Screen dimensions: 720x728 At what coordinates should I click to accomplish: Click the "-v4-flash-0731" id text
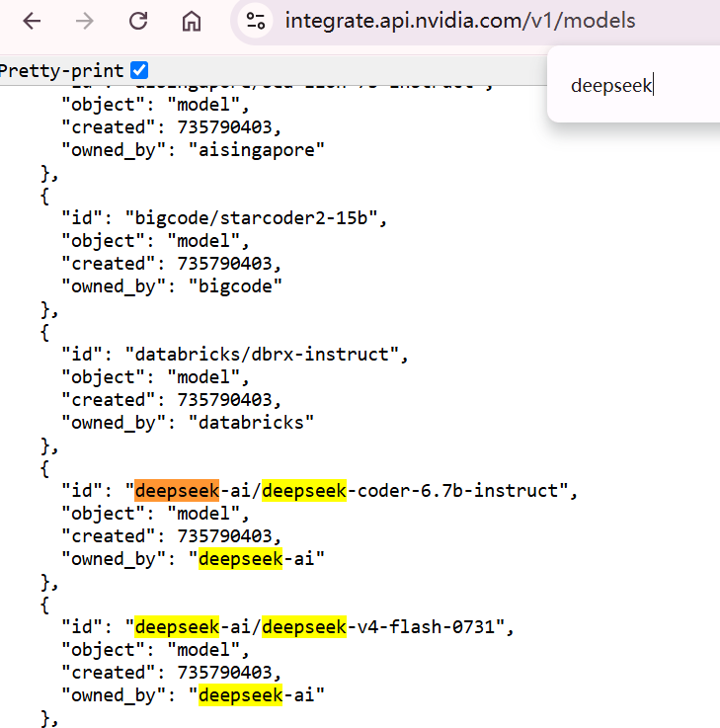[421, 627]
